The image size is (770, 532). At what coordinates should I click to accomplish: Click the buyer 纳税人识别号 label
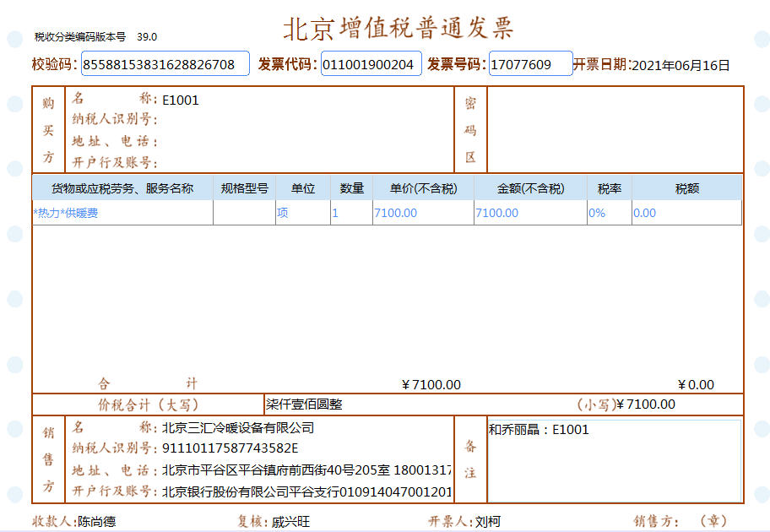pos(115,119)
